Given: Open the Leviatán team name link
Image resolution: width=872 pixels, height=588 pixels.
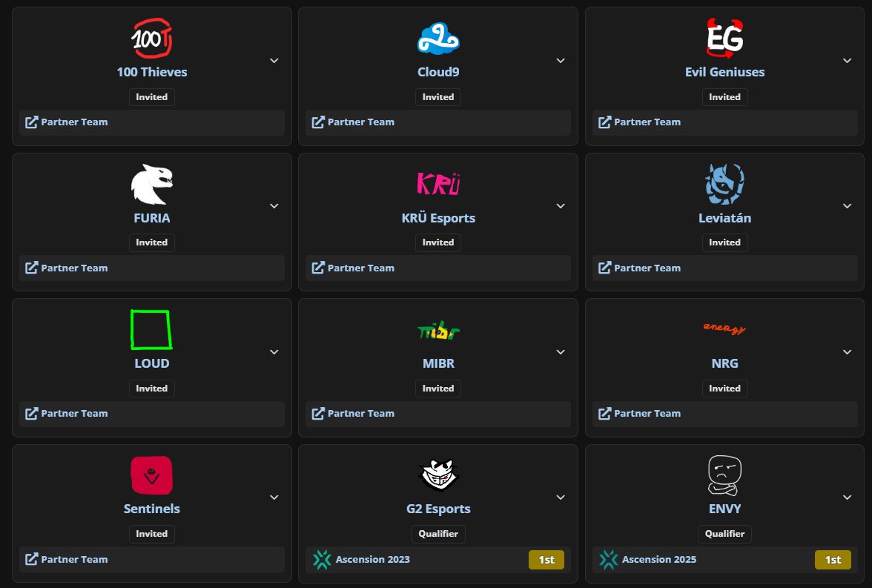Looking at the screenshot, I should 724,218.
